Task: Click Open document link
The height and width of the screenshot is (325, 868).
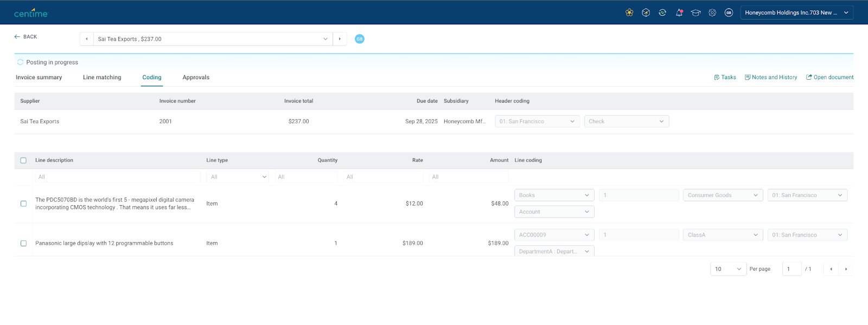Action: tap(829, 78)
